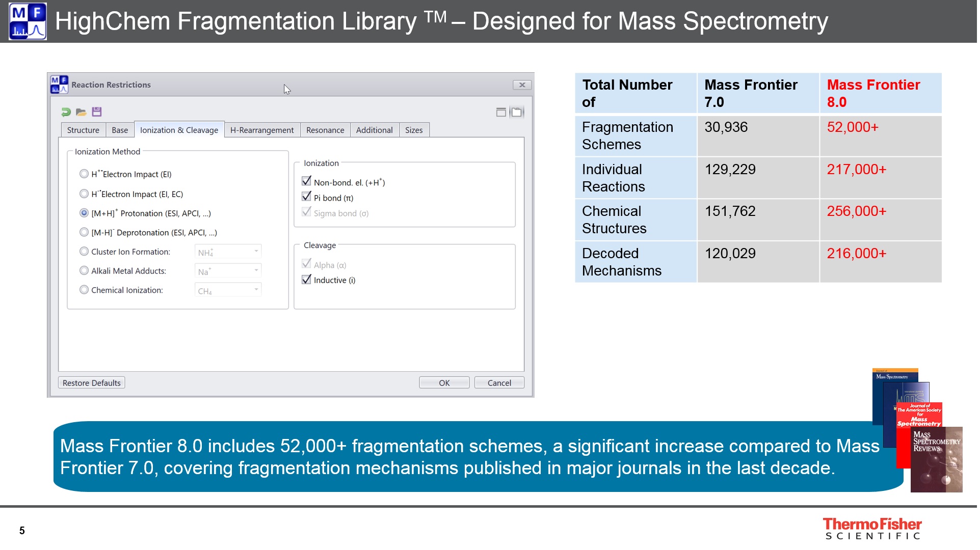This screenshot has width=980, height=550.
Task: Click the Thermo Fisher Scientific logo
Action: [872, 529]
